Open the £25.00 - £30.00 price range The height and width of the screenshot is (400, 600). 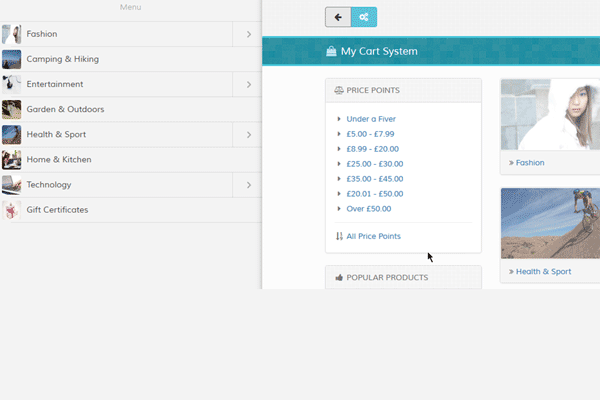375,164
